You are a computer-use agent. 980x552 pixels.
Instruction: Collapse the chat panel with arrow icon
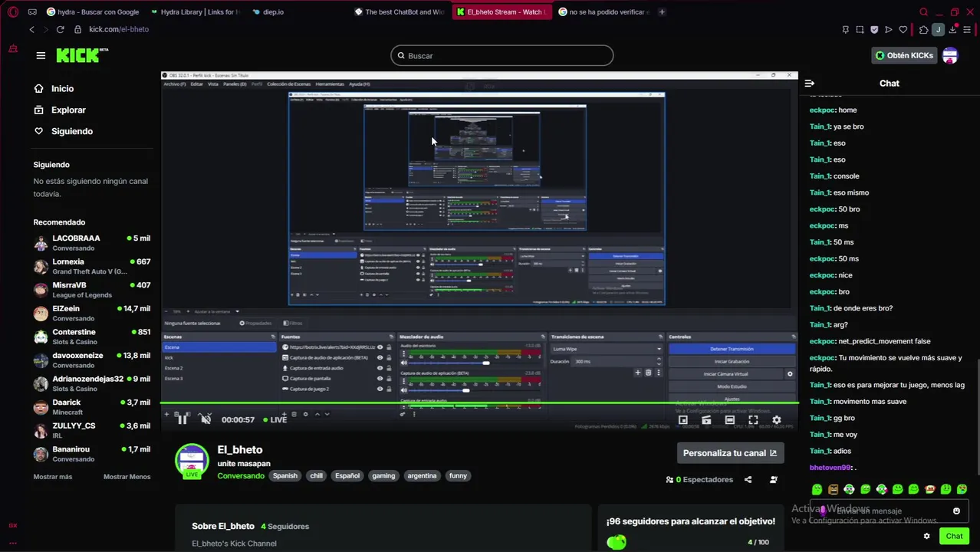tap(809, 83)
